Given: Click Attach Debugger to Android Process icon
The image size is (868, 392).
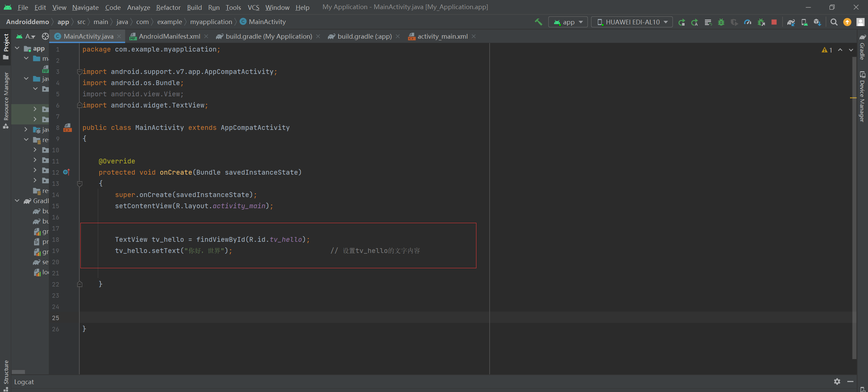Looking at the screenshot, I should coord(761,22).
